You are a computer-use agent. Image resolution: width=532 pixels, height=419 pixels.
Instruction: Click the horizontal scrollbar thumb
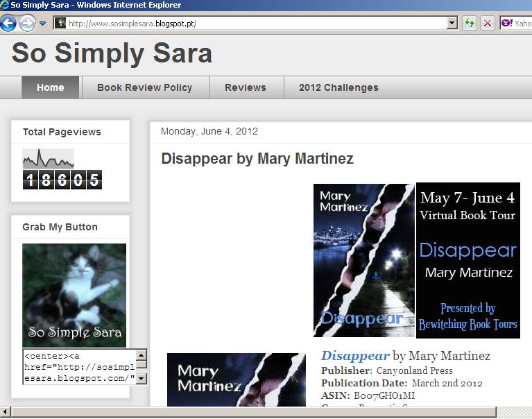pos(254,412)
